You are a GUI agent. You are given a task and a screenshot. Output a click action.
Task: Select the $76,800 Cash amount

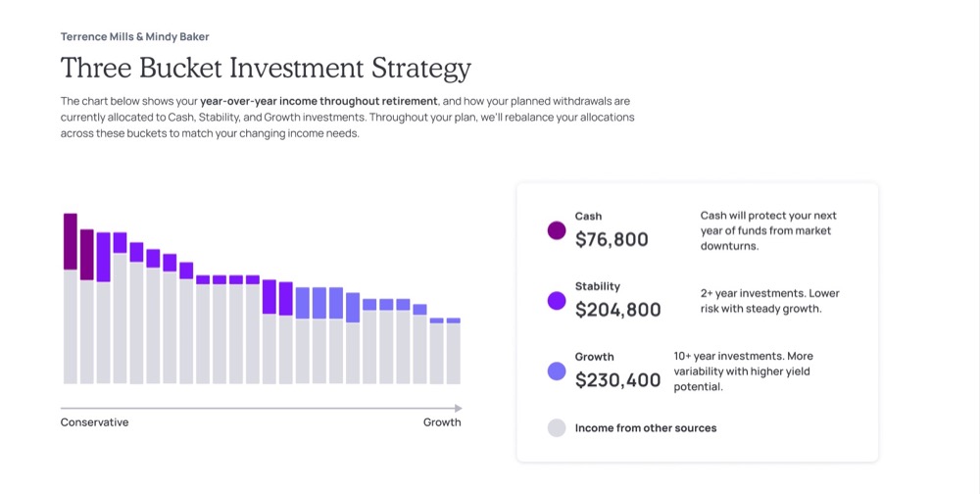pos(612,239)
